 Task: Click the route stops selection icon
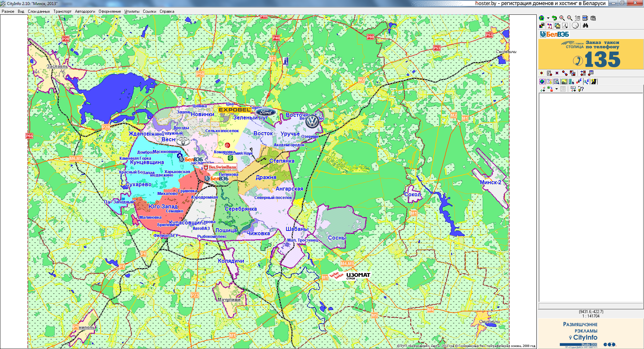[x=543, y=89]
